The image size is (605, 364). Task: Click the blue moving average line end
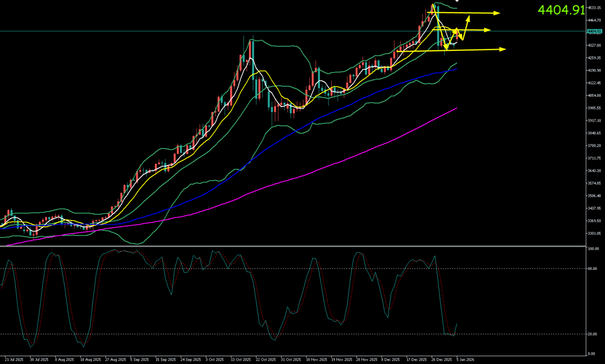pos(456,69)
